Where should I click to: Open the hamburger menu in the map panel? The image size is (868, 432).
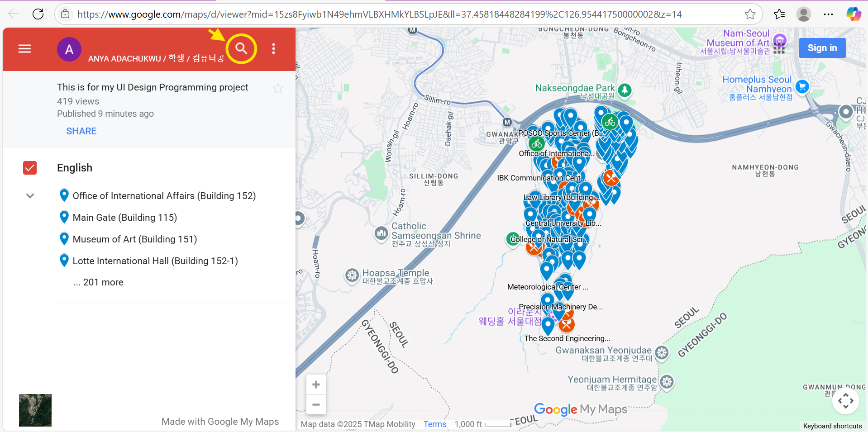pyautogui.click(x=25, y=49)
